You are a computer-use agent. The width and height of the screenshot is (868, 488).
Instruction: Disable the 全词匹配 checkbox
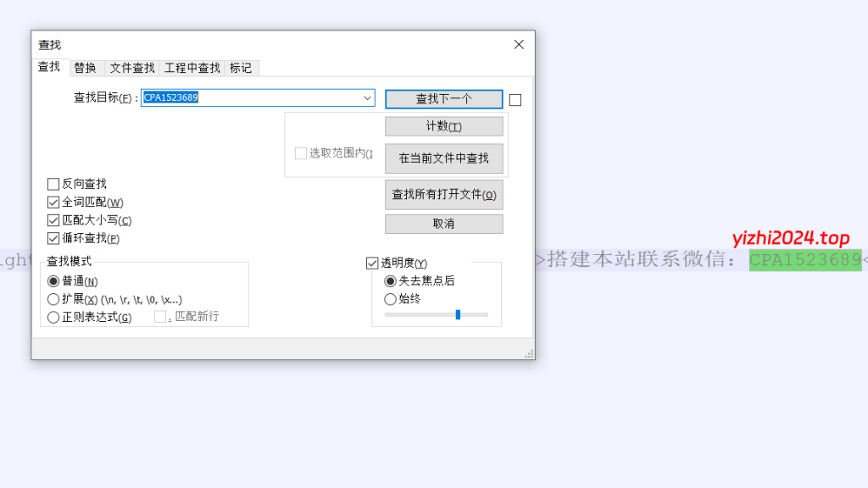53,202
